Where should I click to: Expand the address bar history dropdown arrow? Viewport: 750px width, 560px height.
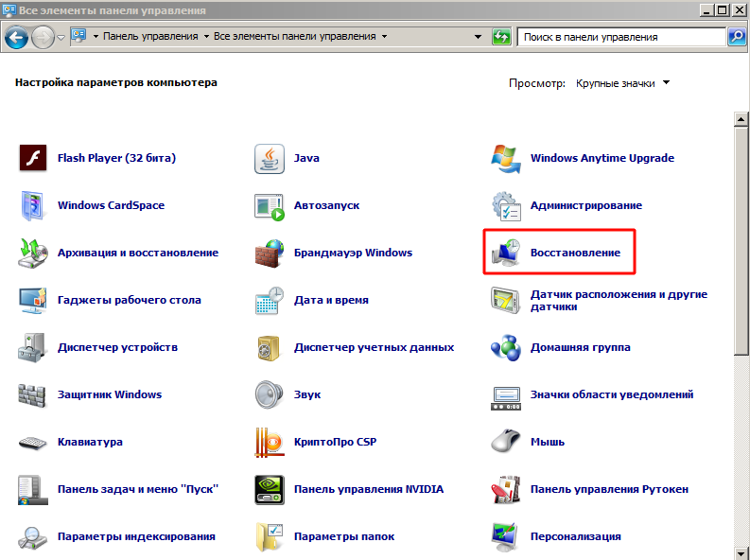478,37
